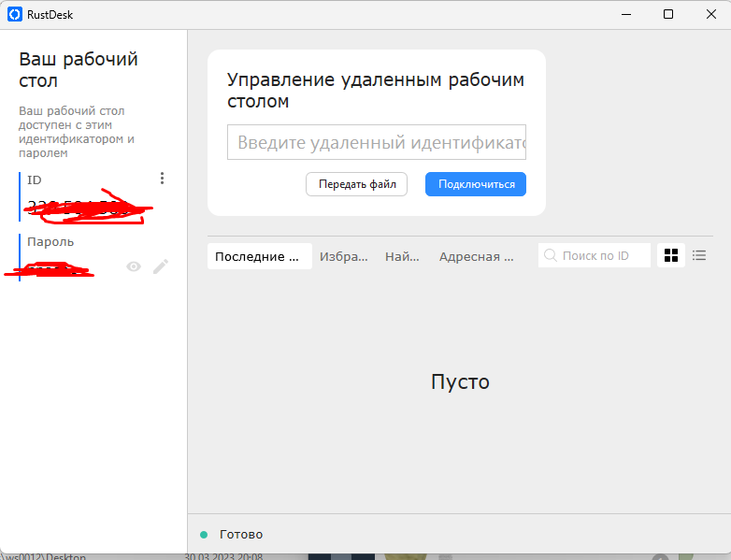This screenshot has height=560, width=731.
Task: Click the Пусто placeholder text
Action: (x=460, y=381)
